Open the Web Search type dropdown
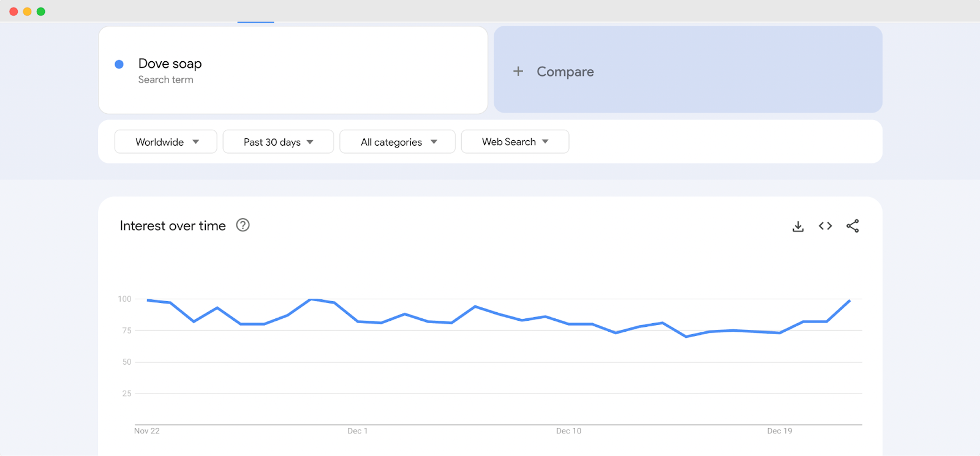 click(514, 141)
